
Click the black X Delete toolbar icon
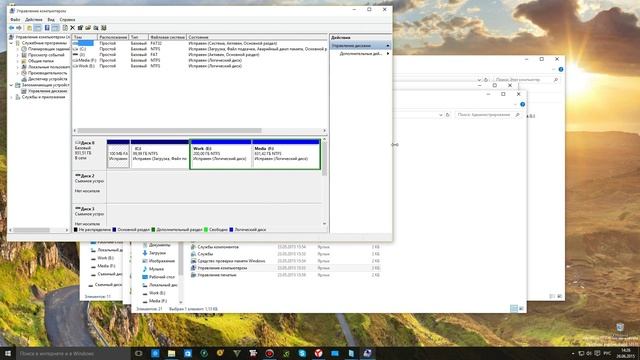tap(72, 28)
